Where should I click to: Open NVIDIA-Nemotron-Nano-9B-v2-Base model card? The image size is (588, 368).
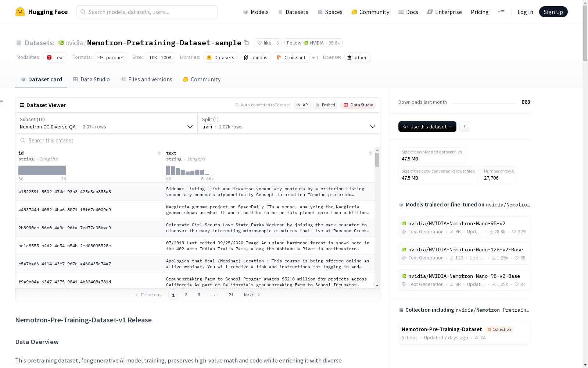pyautogui.click(x=464, y=280)
